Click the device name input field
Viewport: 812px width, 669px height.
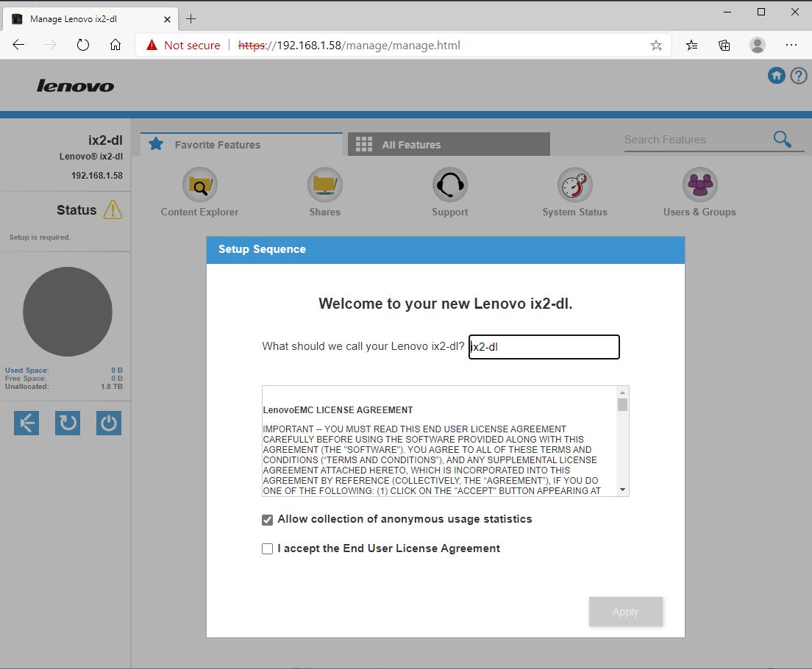[x=544, y=347]
